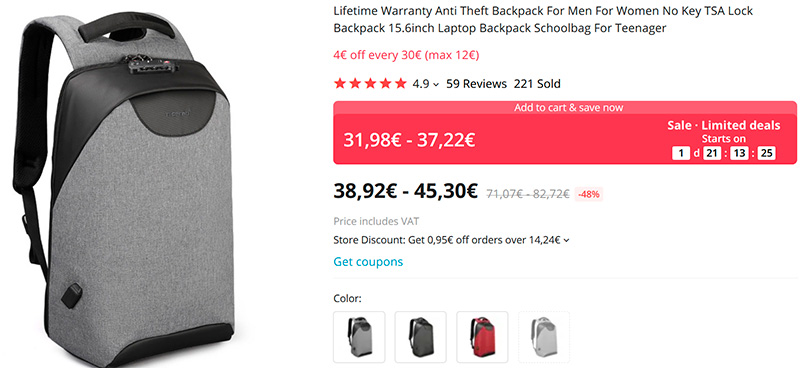Click the Sale Limited deals label

[x=723, y=126]
